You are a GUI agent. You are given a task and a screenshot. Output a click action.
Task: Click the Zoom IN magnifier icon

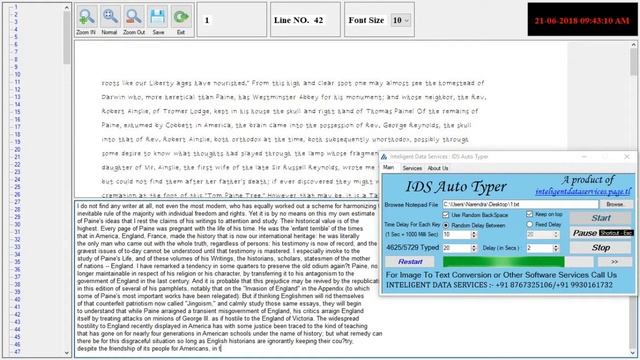[87, 17]
